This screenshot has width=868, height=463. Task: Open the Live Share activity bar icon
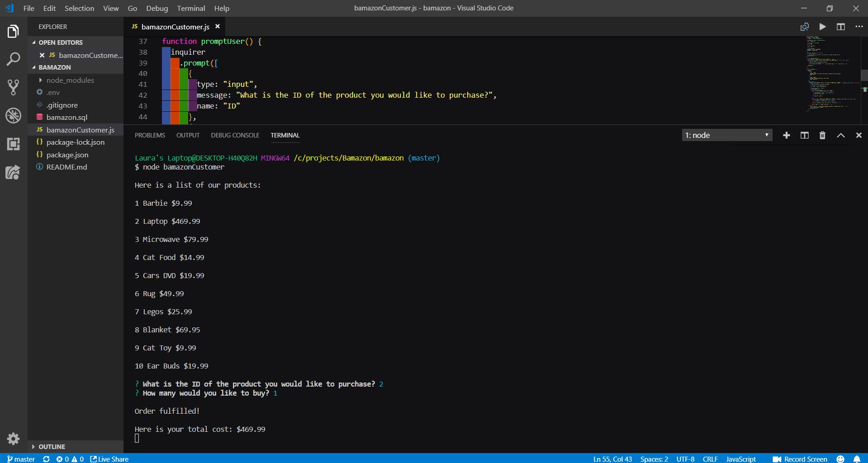tap(13, 172)
